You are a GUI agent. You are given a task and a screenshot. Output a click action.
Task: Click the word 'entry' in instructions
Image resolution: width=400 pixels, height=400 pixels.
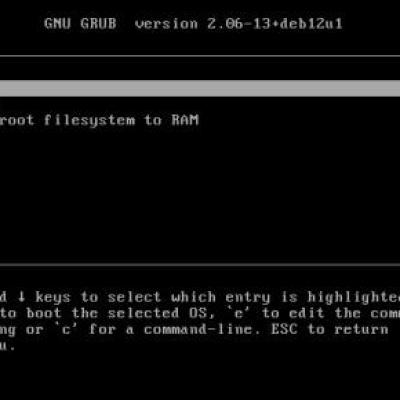coord(247,297)
